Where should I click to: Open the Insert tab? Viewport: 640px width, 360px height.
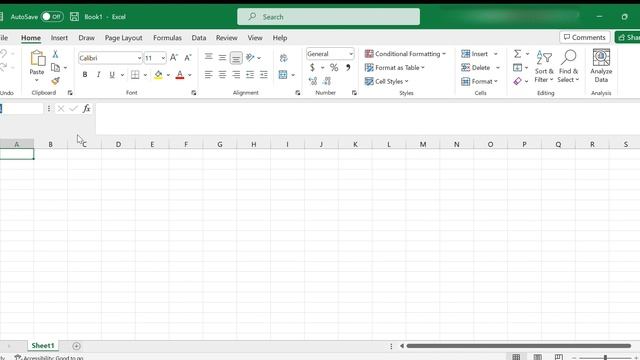59,38
